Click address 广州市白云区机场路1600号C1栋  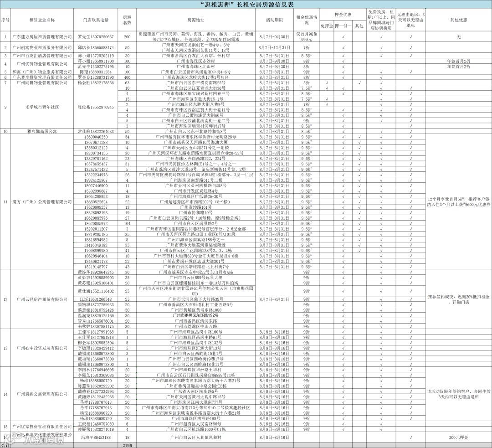(196, 429)
